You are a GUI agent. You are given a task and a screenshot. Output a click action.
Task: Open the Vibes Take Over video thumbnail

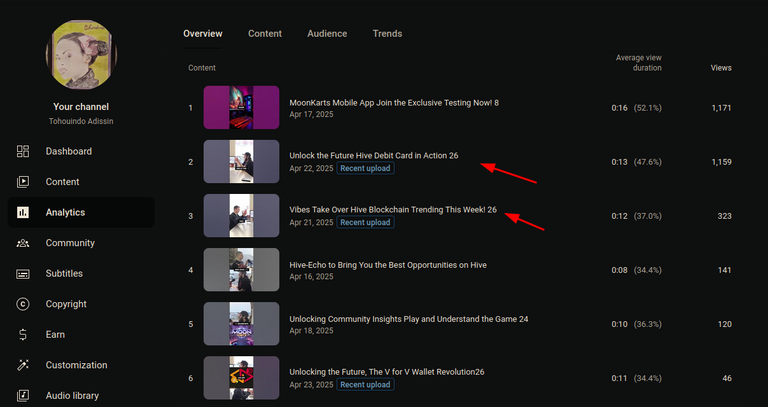[241, 215]
